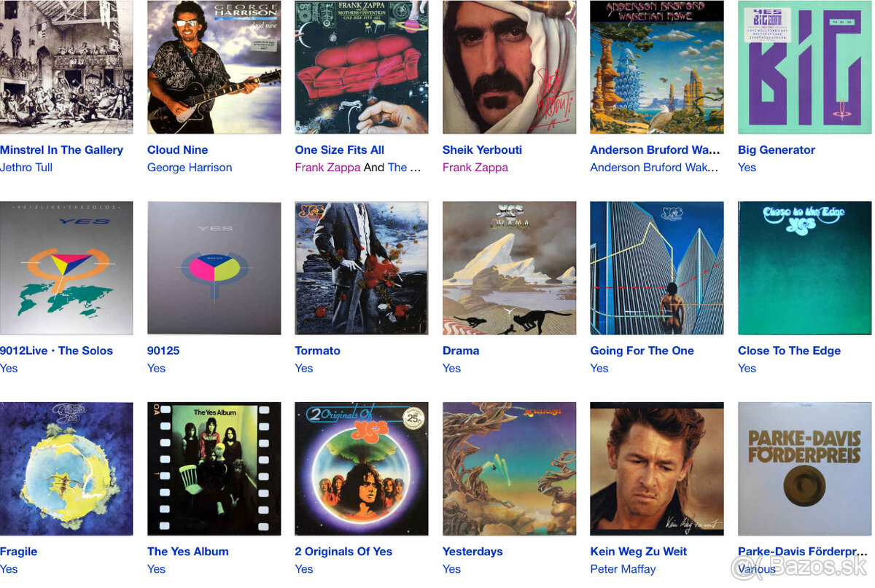The image size is (875, 588).
Task: Select the 9012Live The Solos title link
Action: pos(56,350)
